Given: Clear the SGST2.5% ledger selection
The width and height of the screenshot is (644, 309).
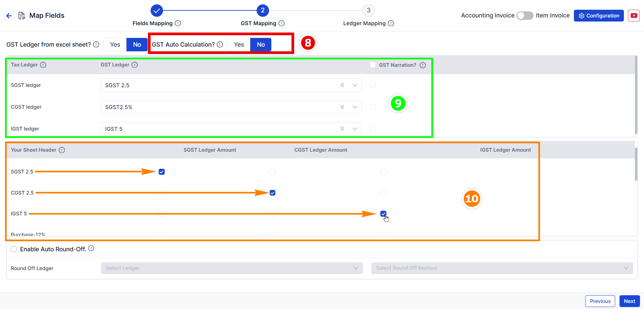Looking at the screenshot, I should 342,107.
